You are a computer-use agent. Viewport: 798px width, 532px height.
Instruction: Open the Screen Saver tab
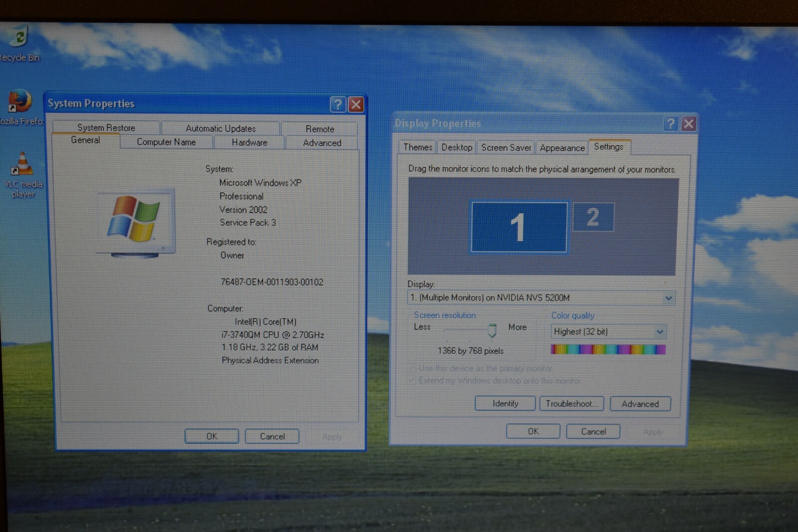pos(506,148)
